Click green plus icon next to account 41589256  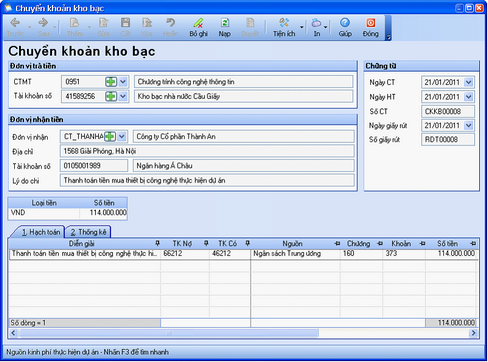111,96
